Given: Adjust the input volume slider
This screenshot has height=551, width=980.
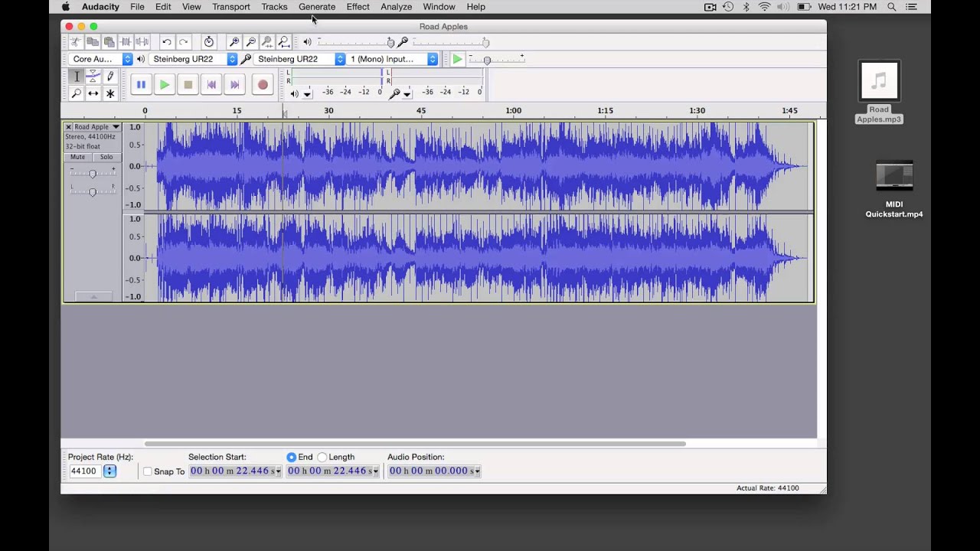Looking at the screenshot, I should click(x=449, y=42).
